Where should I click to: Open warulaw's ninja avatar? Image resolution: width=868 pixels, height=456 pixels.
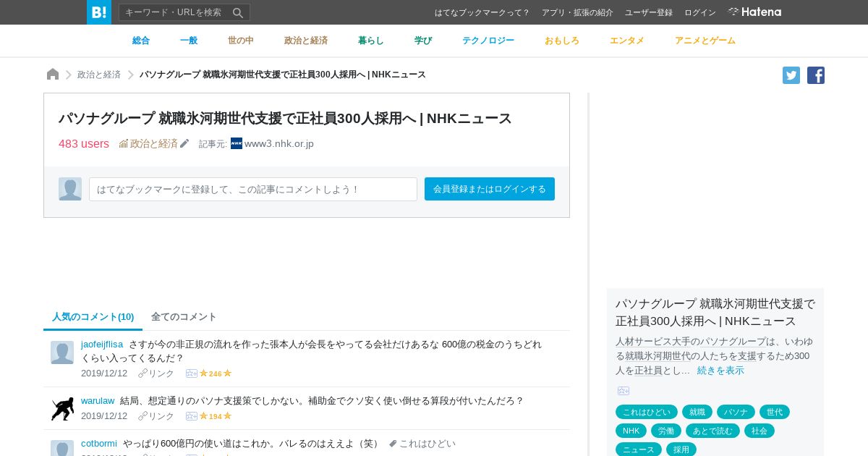62,409
